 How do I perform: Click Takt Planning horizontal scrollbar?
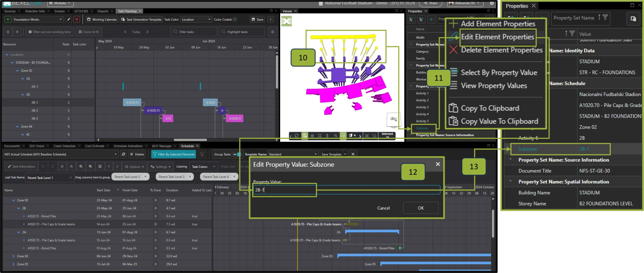(190, 140)
